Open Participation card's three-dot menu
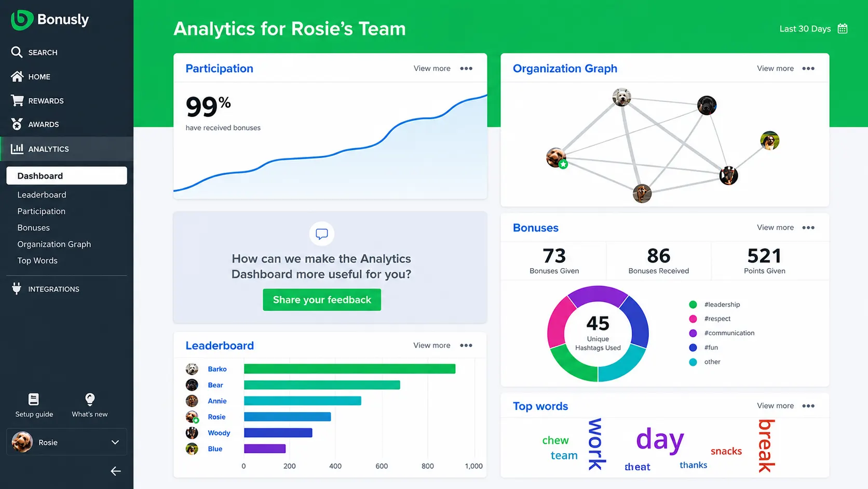The image size is (868, 489). (466, 69)
